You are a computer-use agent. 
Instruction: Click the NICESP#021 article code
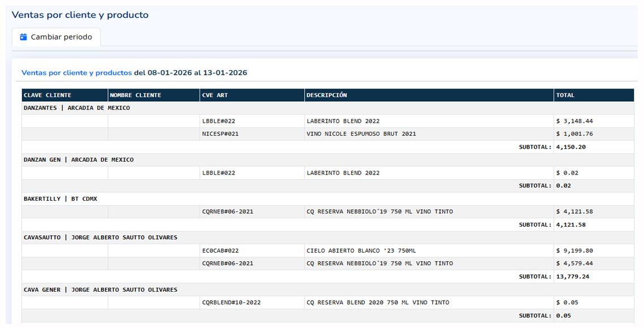(220, 134)
